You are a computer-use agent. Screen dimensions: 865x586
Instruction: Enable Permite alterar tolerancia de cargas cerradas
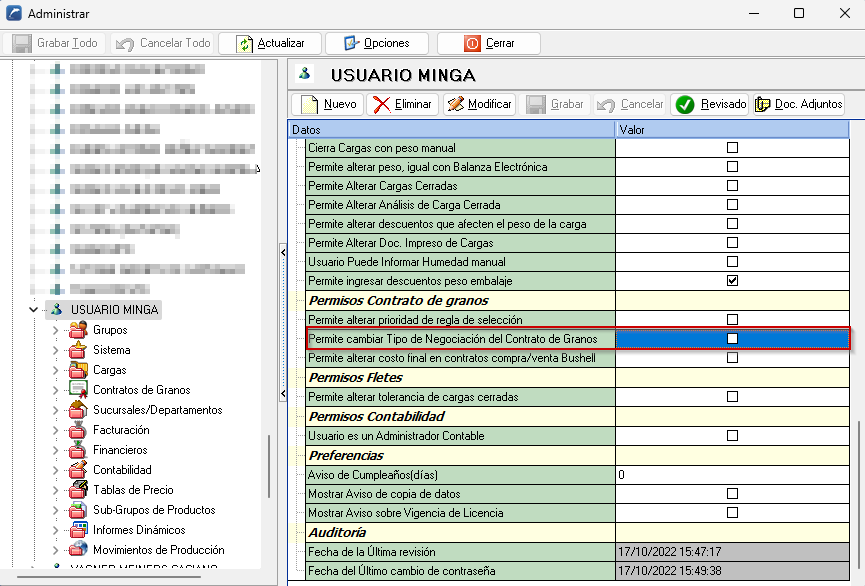[x=732, y=397]
